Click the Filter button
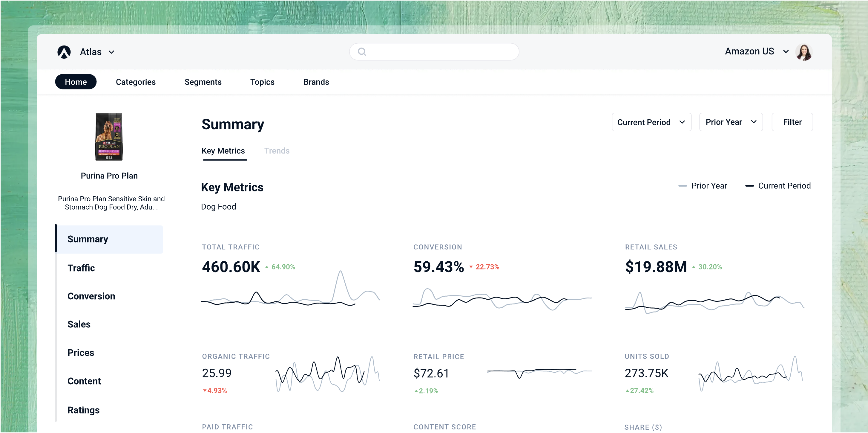 [x=792, y=122]
